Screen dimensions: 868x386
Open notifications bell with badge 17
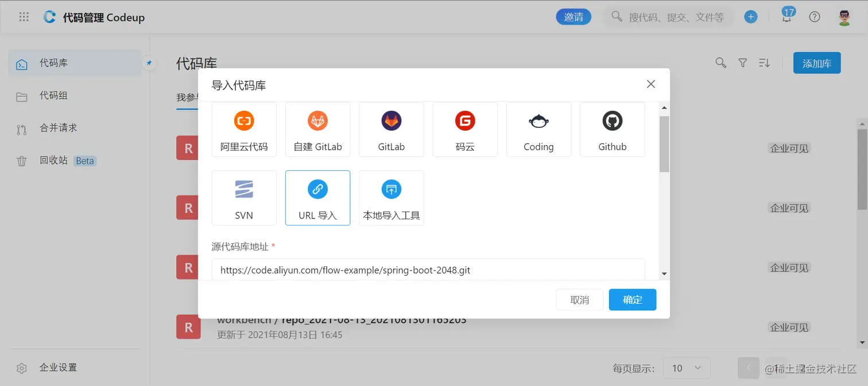point(787,16)
